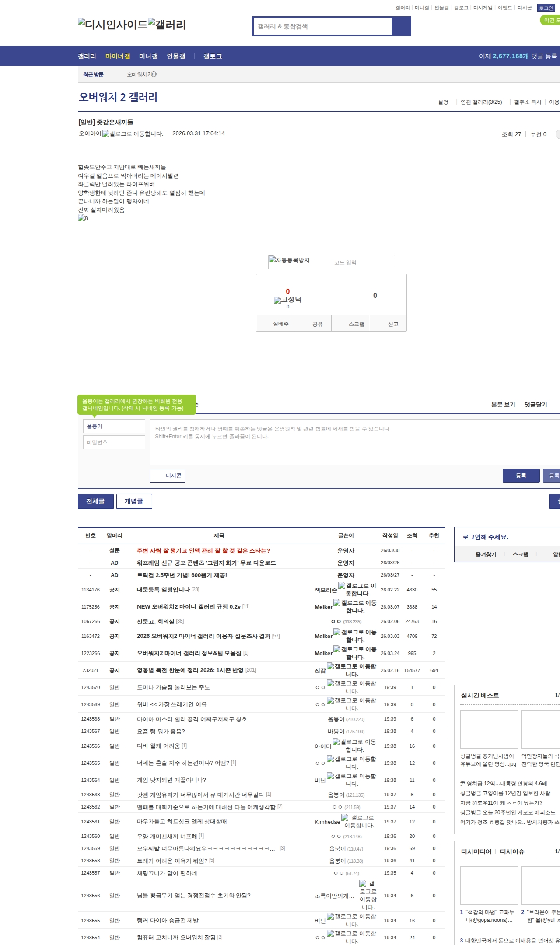The image size is (560, 945).
Task: Open the 설정 gallery settings menu
Action: click(x=443, y=102)
